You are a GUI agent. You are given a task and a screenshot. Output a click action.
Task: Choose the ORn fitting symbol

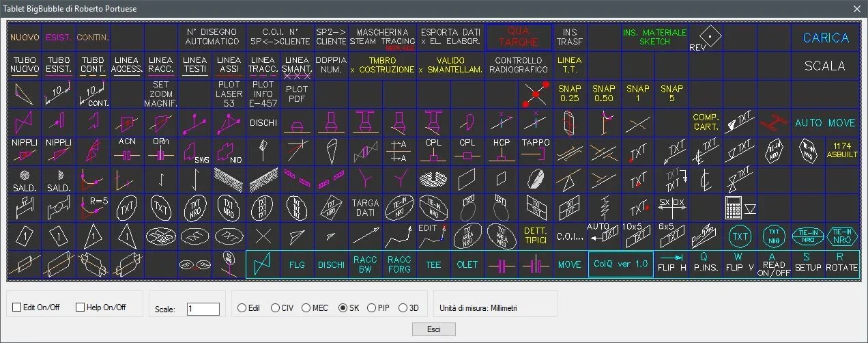tap(161, 149)
